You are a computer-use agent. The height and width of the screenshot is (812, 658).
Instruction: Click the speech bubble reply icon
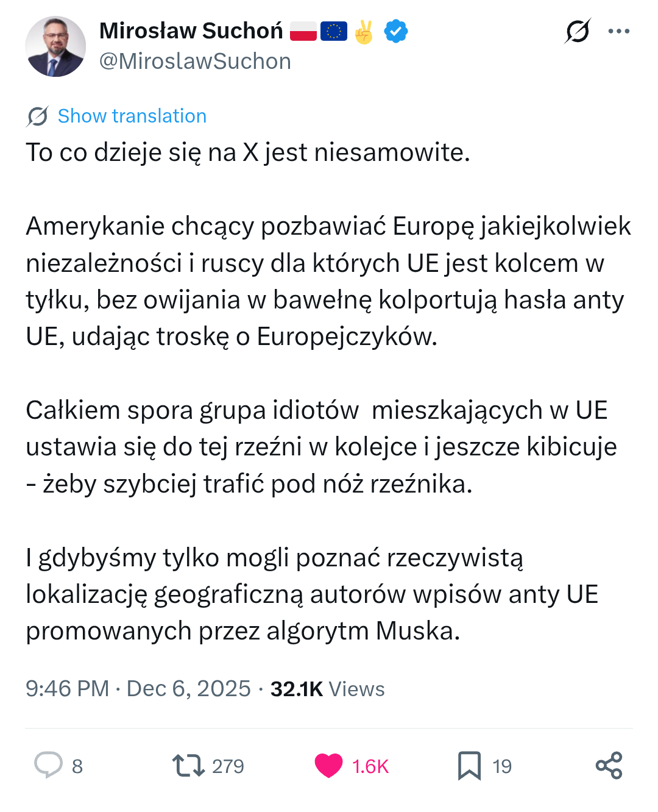click(x=48, y=765)
